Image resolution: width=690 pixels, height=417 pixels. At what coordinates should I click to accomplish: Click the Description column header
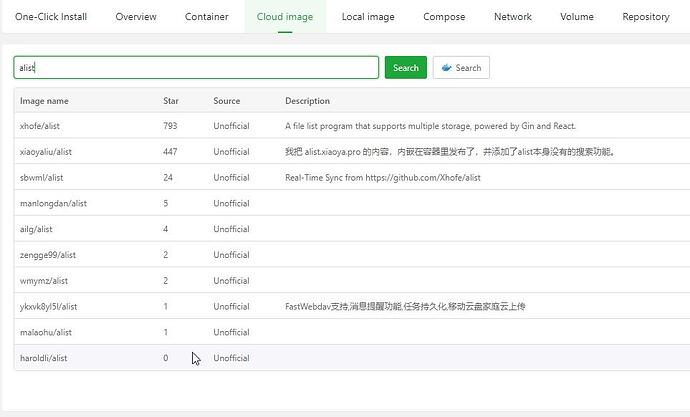tap(307, 101)
